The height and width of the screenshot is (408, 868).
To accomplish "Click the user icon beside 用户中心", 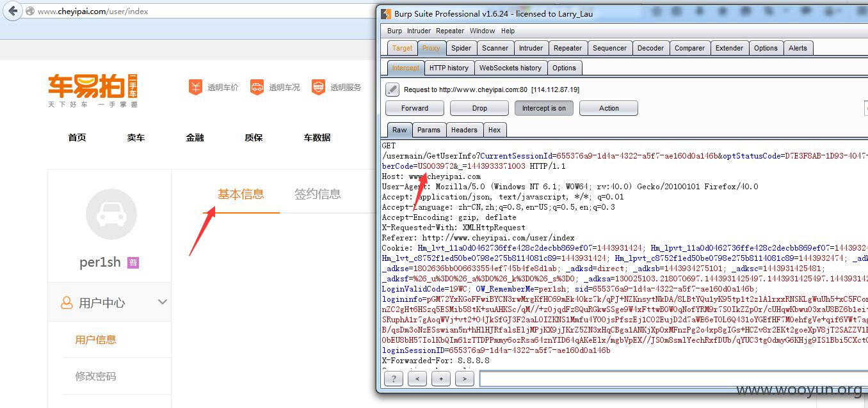I will (x=67, y=302).
